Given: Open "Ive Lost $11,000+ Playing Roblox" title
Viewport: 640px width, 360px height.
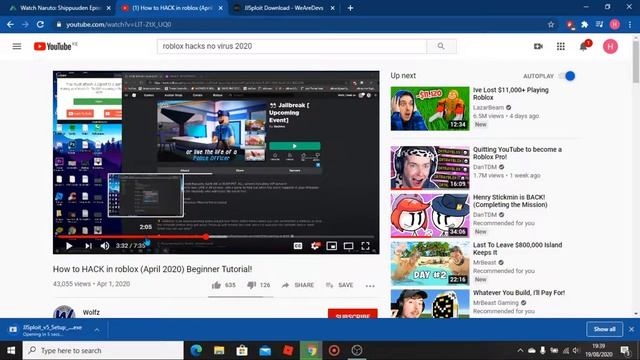Looking at the screenshot, I should tap(511, 94).
